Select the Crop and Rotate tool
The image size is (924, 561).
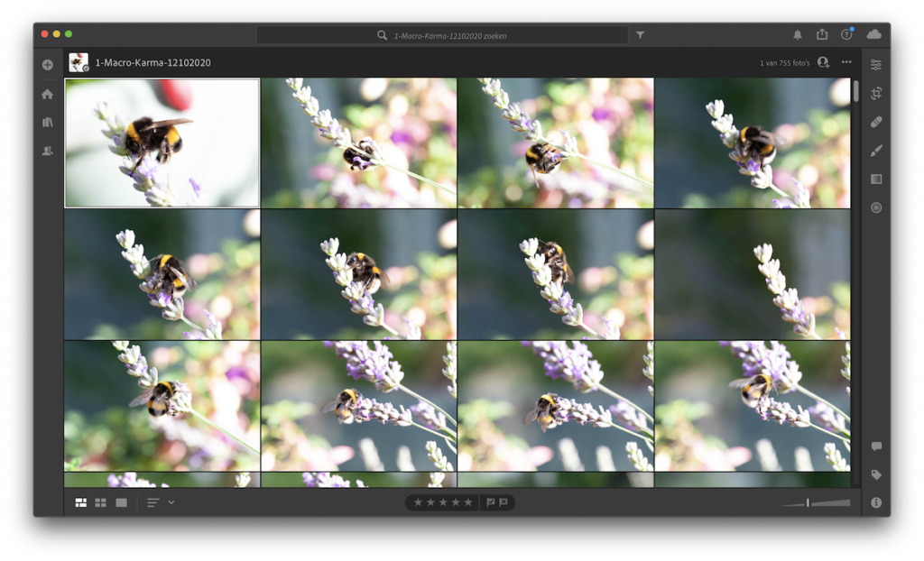876,93
